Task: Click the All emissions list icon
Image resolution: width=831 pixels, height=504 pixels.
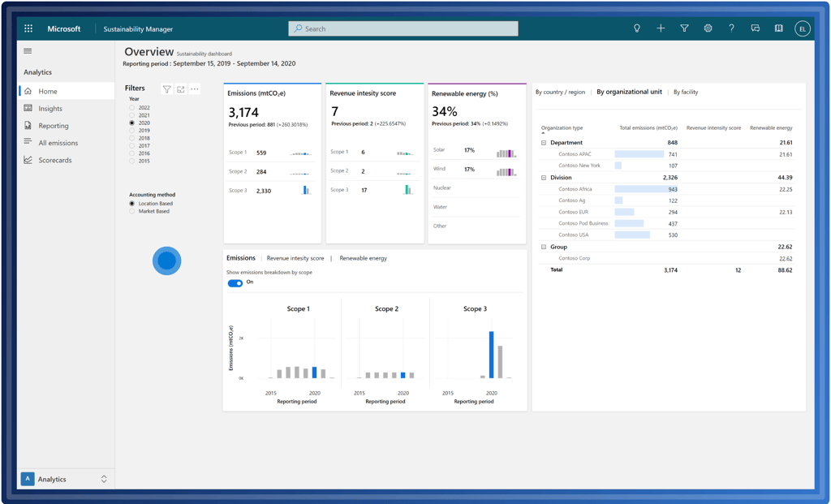Action: point(28,141)
